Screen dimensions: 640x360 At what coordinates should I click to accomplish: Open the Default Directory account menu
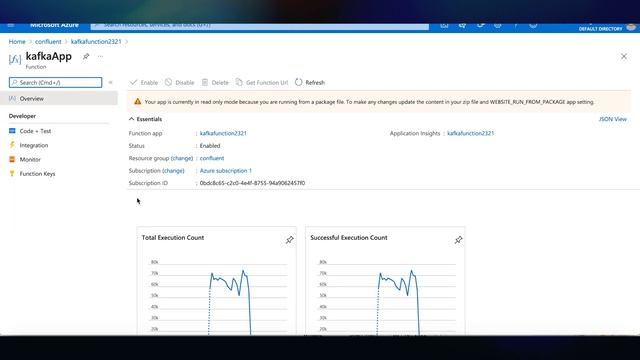[x=607, y=27]
